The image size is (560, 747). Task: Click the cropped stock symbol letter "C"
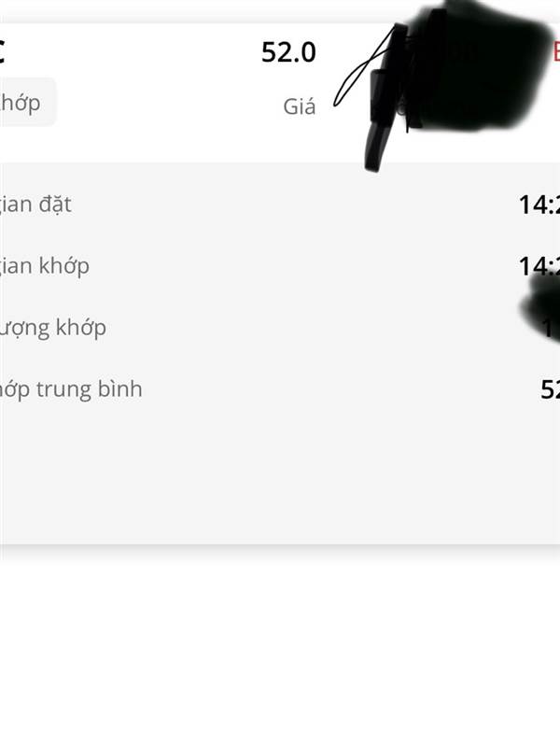coord(2,52)
